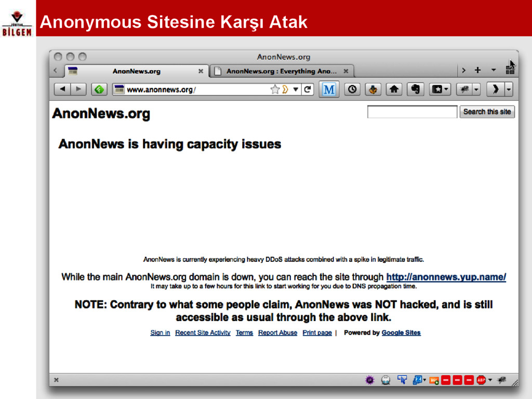532x399 pixels.
Task: Click the Sign in link
Action: click(160, 333)
